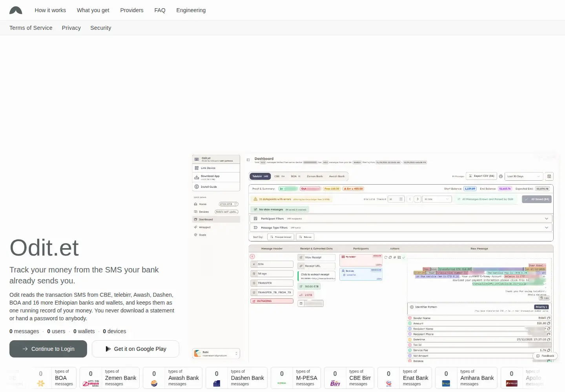Click the Awash Bank logo

click(154, 383)
